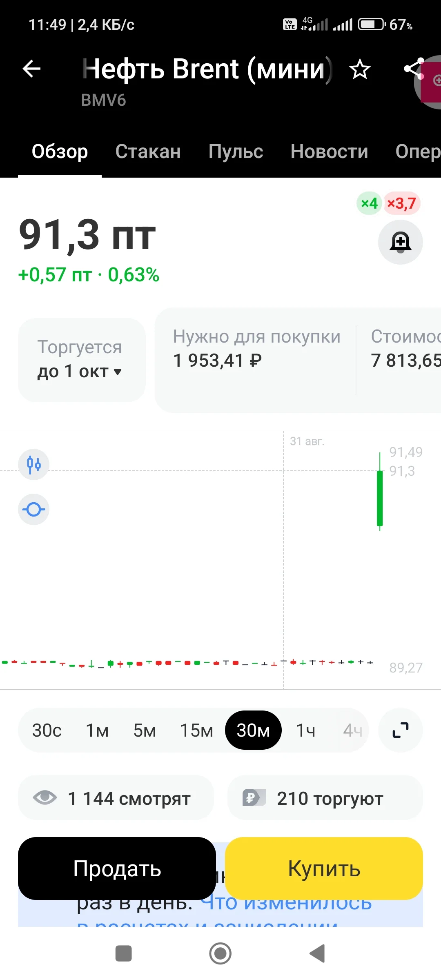
Task: Expand the Торгуется до 1 окт dropdown
Action: tap(82, 360)
